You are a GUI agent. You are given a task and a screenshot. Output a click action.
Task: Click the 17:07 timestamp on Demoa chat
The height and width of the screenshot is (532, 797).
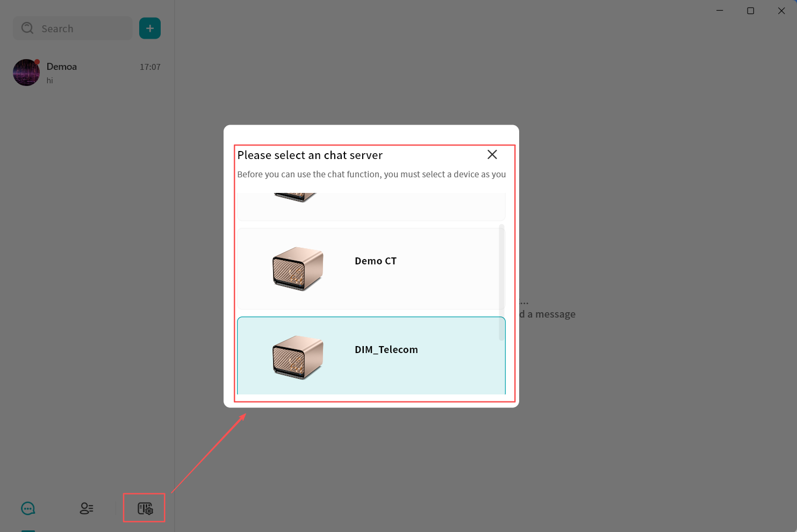point(150,67)
